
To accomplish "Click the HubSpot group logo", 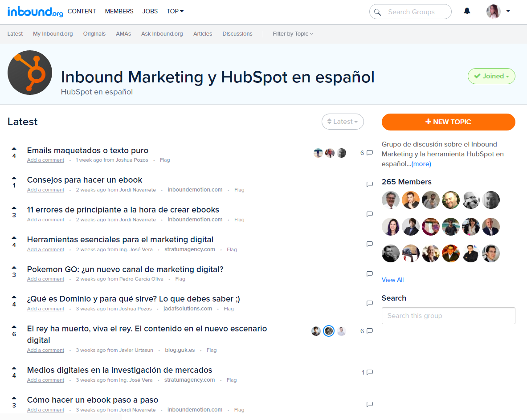I will [x=30, y=73].
